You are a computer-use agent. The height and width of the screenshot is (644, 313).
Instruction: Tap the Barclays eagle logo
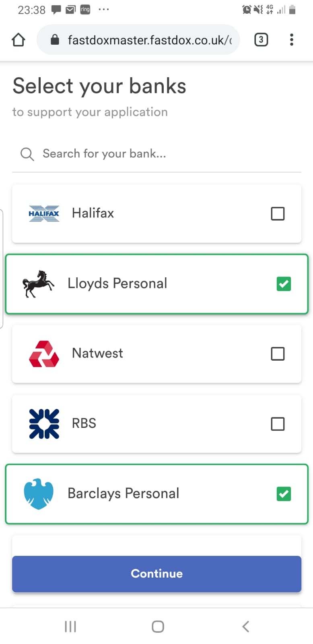[x=39, y=494]
